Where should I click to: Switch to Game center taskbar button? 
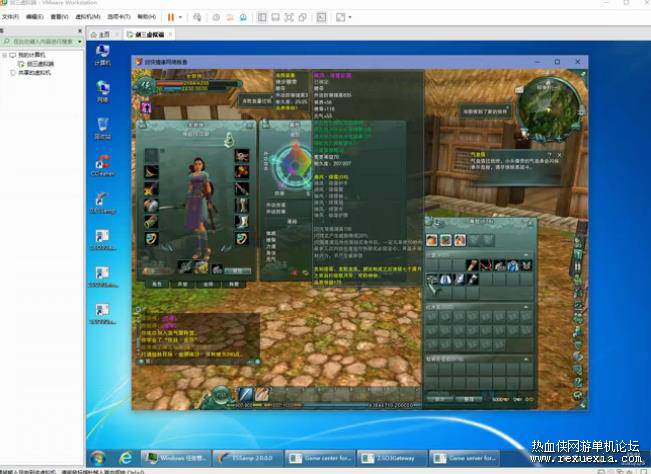320,458
